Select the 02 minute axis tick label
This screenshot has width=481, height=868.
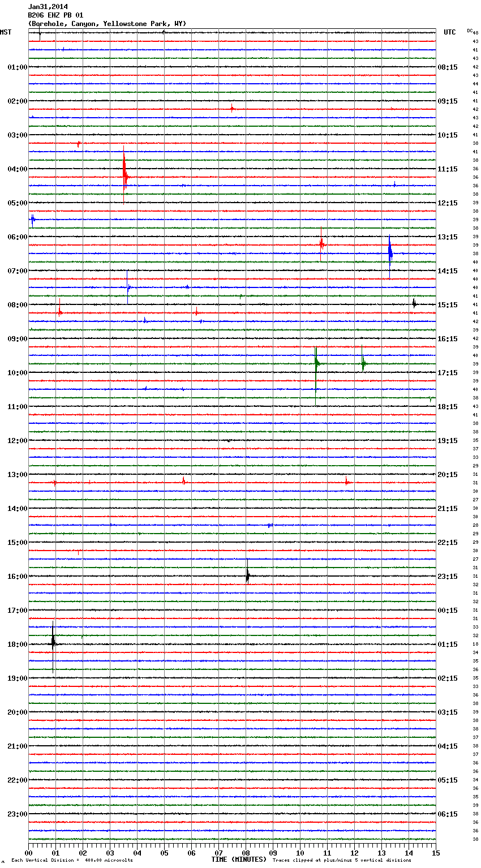[x=83, y=853]
